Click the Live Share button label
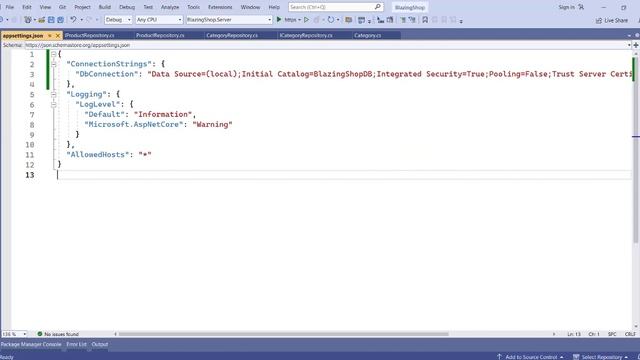 click(x=616, y=20)
